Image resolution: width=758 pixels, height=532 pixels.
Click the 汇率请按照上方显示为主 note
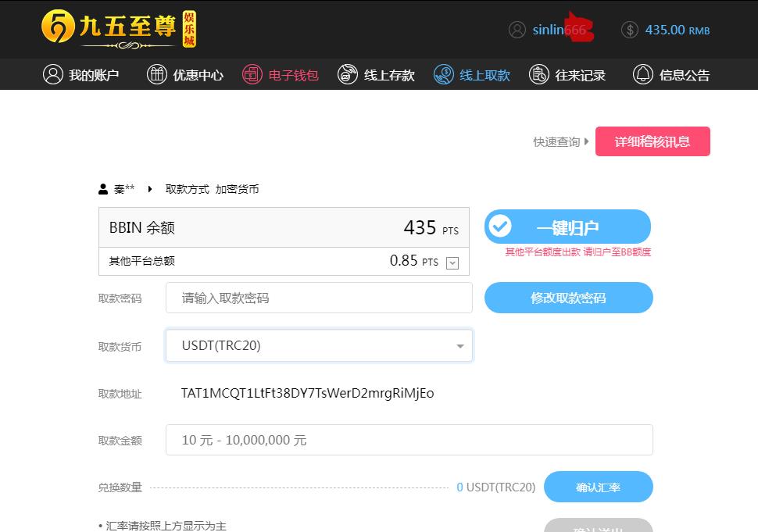click(166, 526)
